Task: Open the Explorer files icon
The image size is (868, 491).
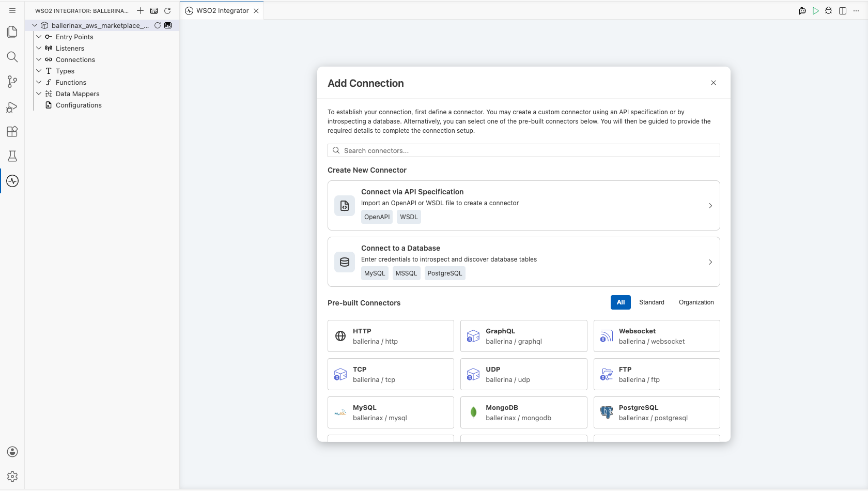Action: 12,32
